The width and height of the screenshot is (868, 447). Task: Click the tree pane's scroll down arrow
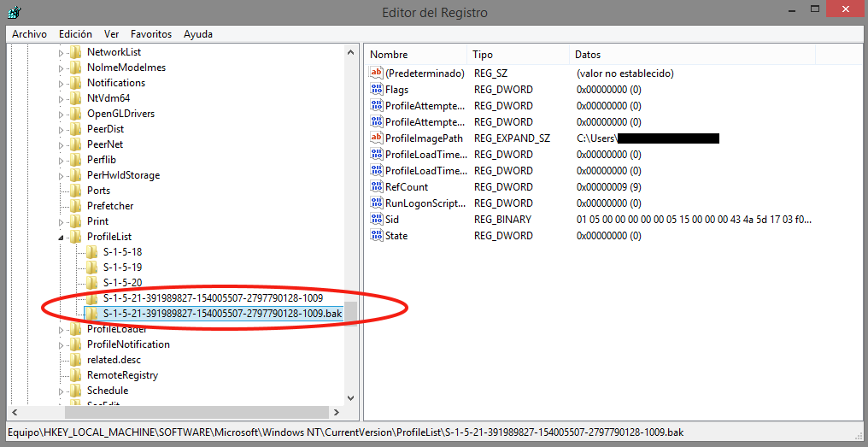coord(350,398)
